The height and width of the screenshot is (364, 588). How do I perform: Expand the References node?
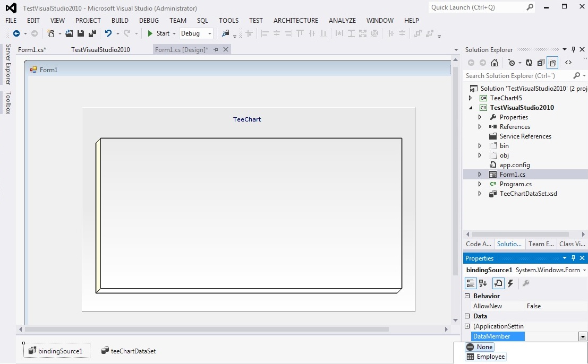point(480,127)
